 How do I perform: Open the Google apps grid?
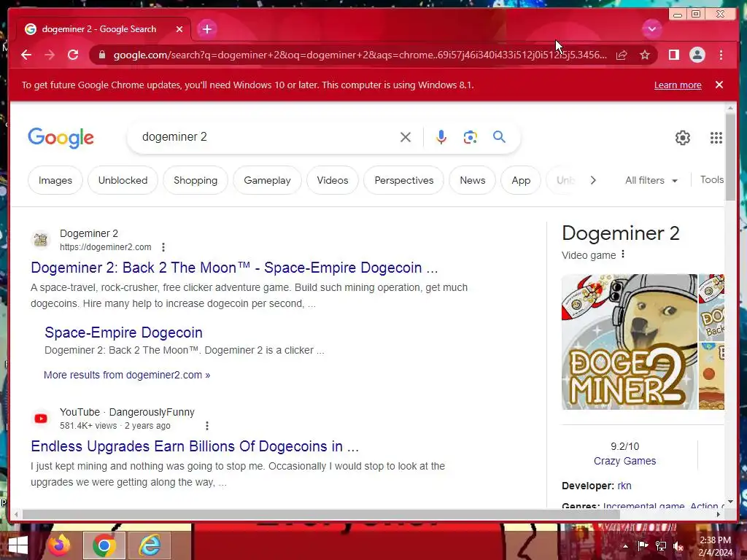click(x=716, y=138)
